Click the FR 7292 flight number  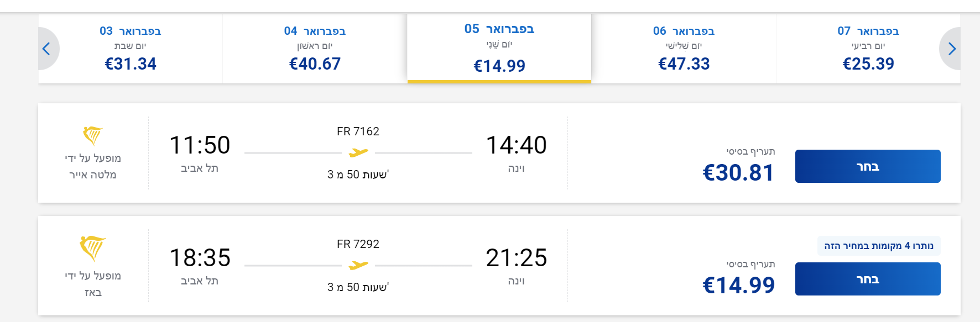point(358,244)
